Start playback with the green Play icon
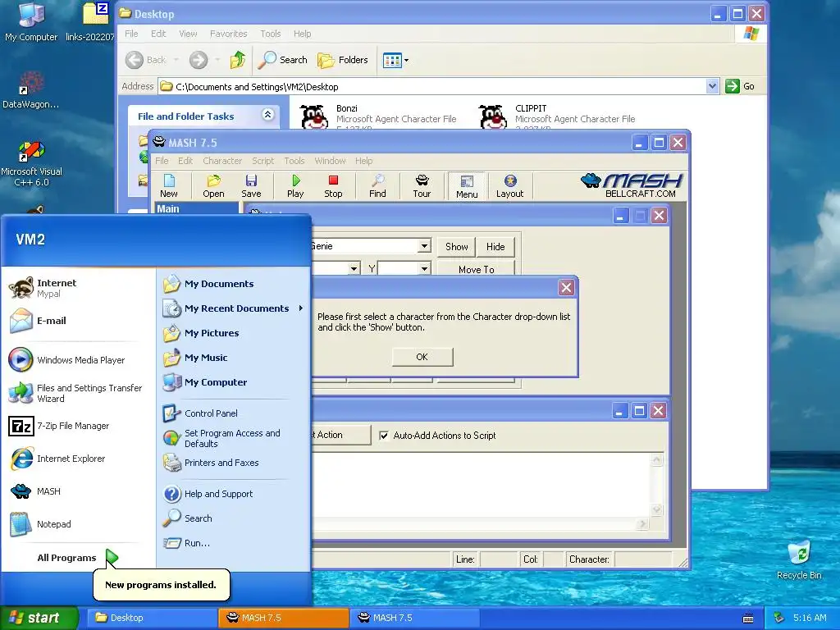The image size is (840, 630). 295,186
